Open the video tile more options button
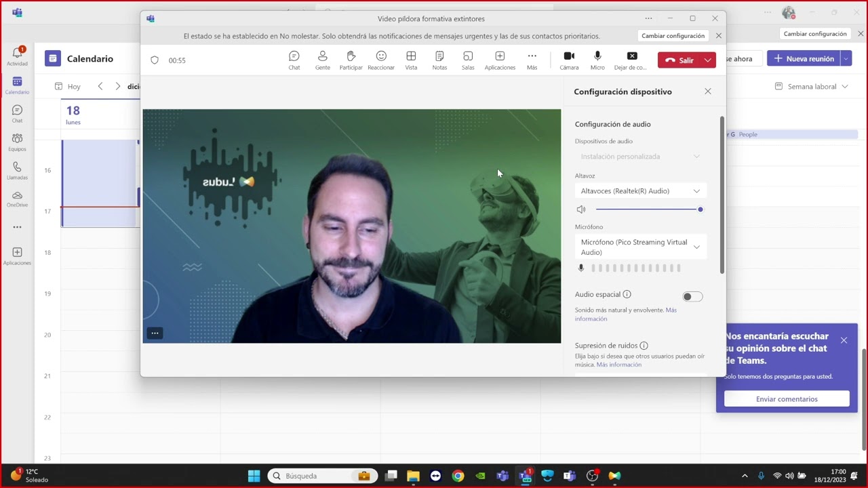The height and width of the screenshot is (488, 868). [x=155, y=333]
